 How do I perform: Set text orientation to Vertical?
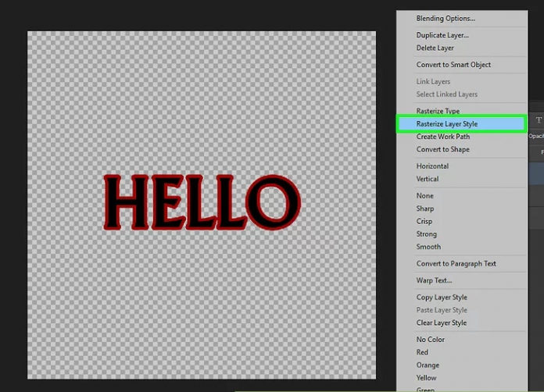coord(428,179)
